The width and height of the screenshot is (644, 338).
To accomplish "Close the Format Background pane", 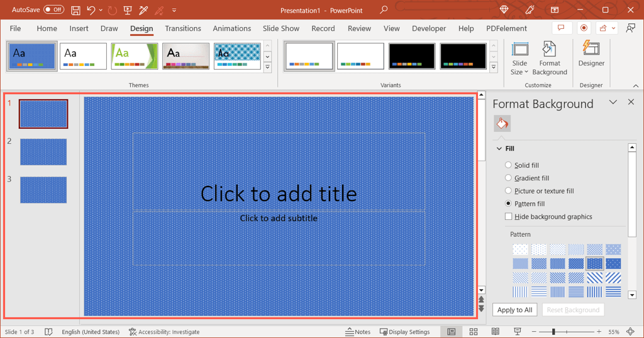I will click(631, 102).
